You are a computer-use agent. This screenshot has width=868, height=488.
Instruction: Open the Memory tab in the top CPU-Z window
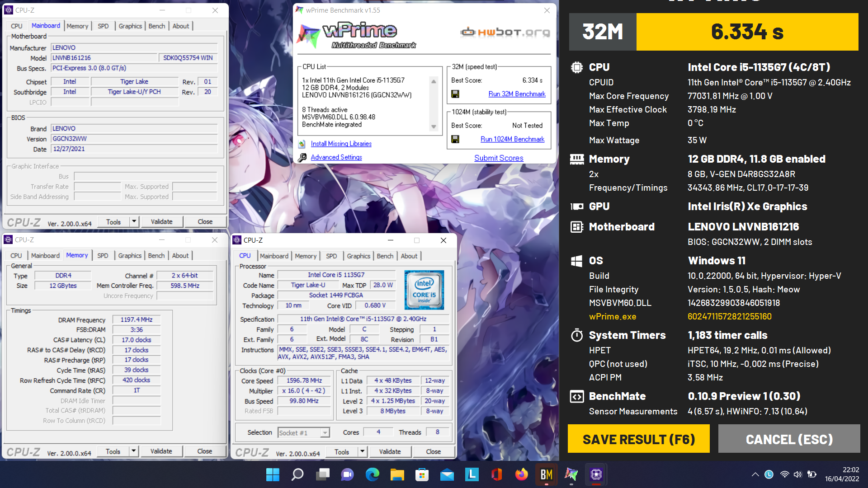[x=77, y=26]
